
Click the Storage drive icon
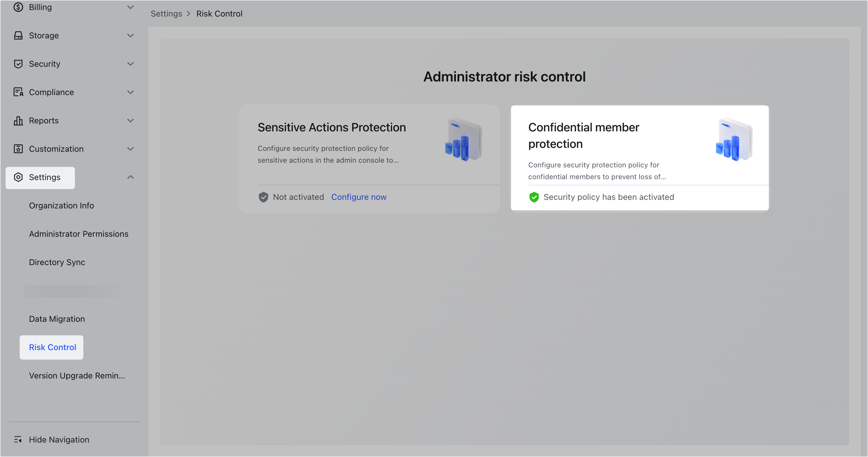pyautogui.click(x=18, y=35)
